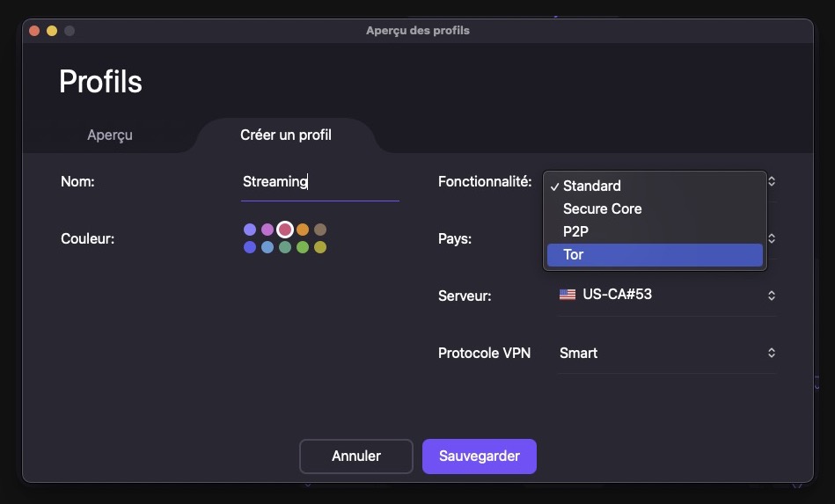The height and width of the screenshot is (504, 835).
Task: Switch to the Aperçu tab
Action: click(110, 135)
